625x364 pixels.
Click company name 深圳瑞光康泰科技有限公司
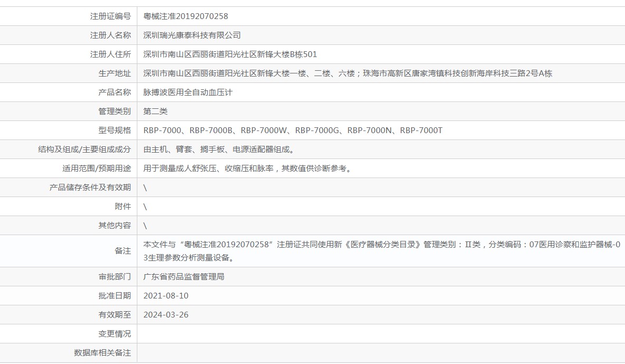click(192, 35)
